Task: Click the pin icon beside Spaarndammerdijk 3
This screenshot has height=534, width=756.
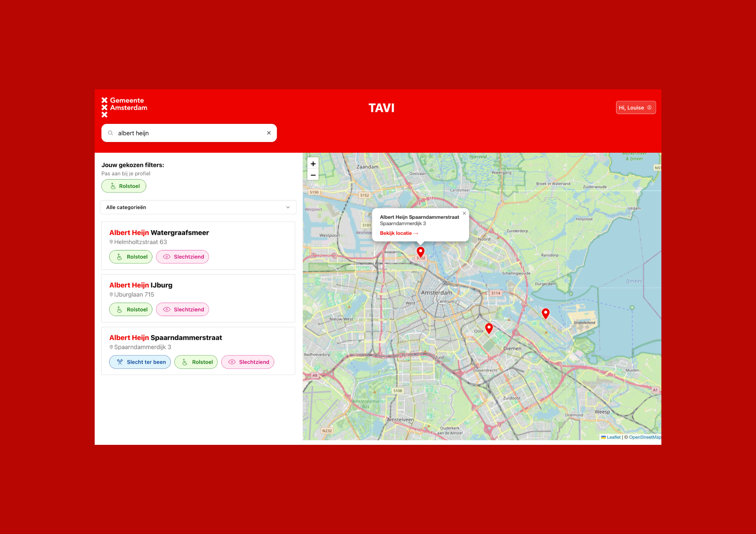Action: [111, 347]
